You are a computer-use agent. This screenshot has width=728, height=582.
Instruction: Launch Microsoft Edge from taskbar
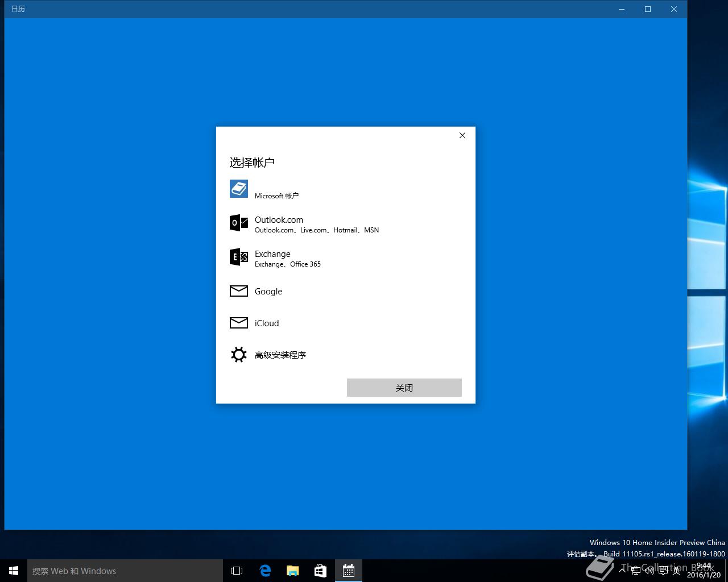click(x=265, y=571)
